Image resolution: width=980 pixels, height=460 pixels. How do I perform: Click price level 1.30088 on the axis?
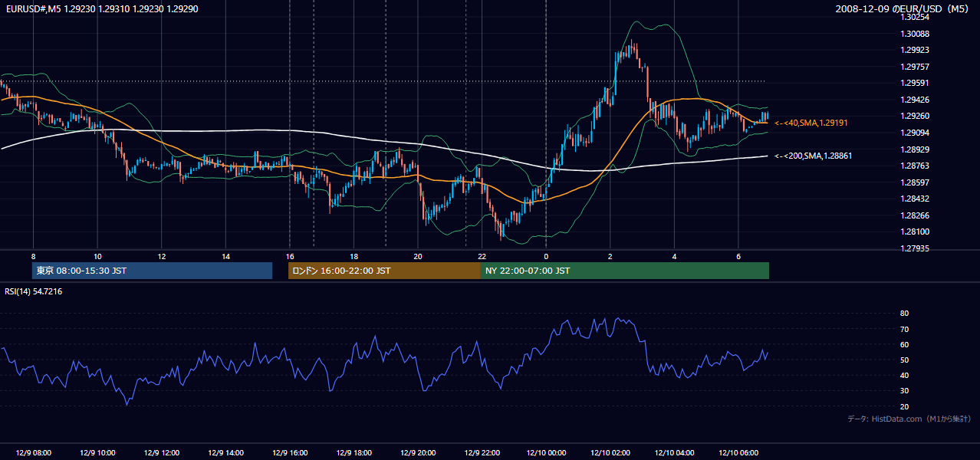tap(915, 34)
